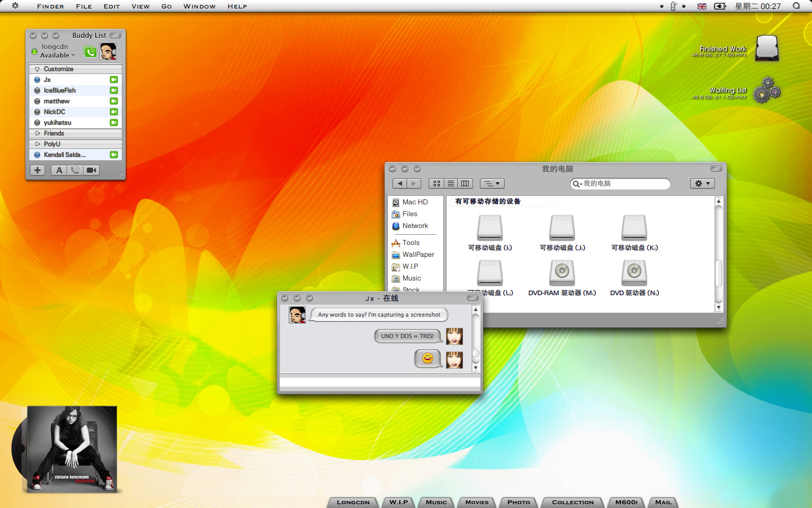Open the LONGCDN dock tab
Image resolution: width=812 pixels, height=508 pixels.
click(353, 502)
